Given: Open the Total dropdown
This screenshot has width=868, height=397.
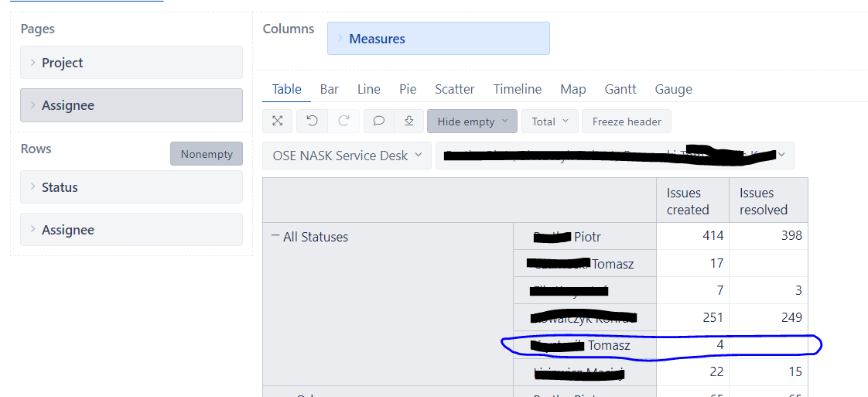Looking at the screenshot, I should [x=549, y=121].
